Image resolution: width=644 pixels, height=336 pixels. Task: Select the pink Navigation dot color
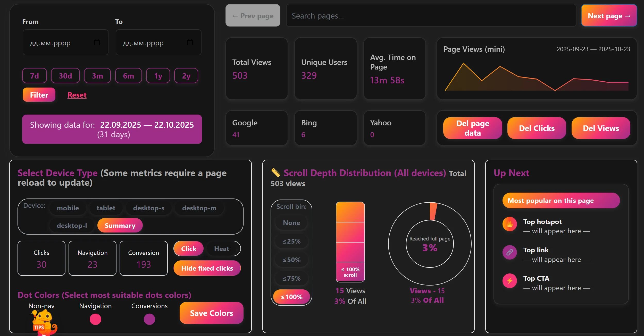click(95, 319)
